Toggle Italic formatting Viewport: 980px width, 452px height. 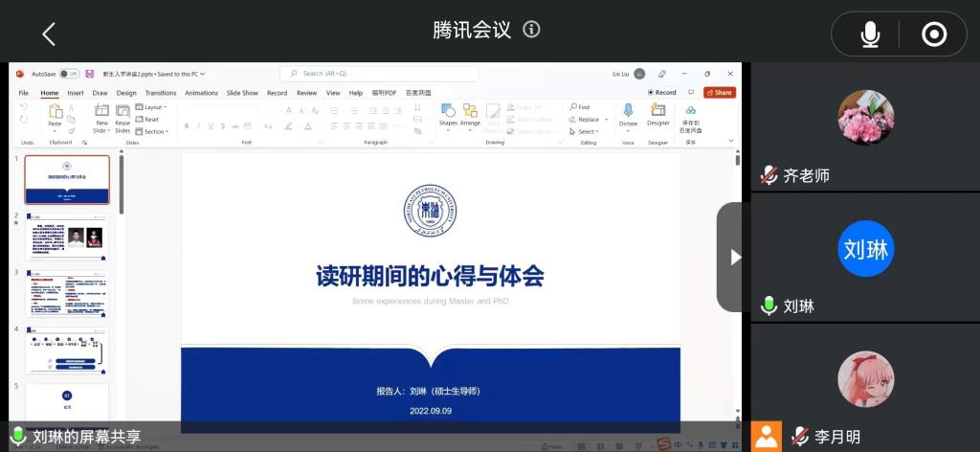(199, 126)
